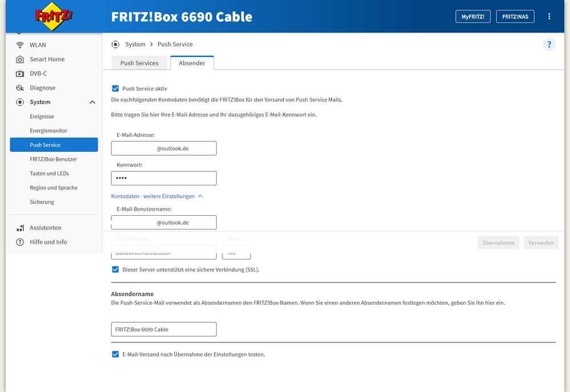Click the Absendername text field
This screenshot has height=392, width=570.
(164, 329)
